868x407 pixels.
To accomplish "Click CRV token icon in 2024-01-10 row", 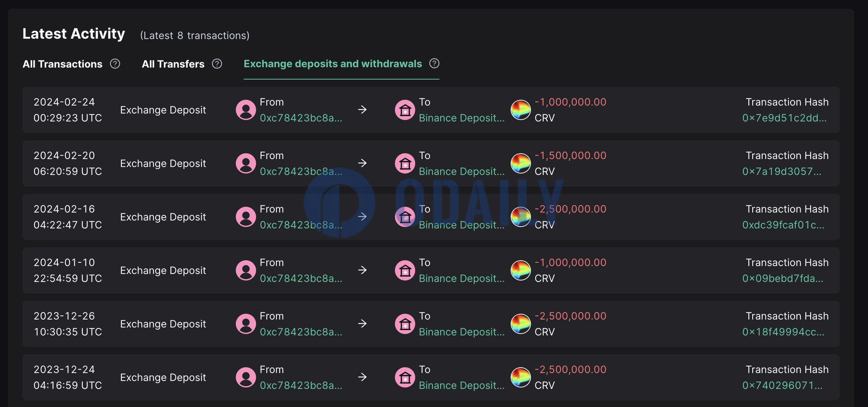I will click(521, 270).
